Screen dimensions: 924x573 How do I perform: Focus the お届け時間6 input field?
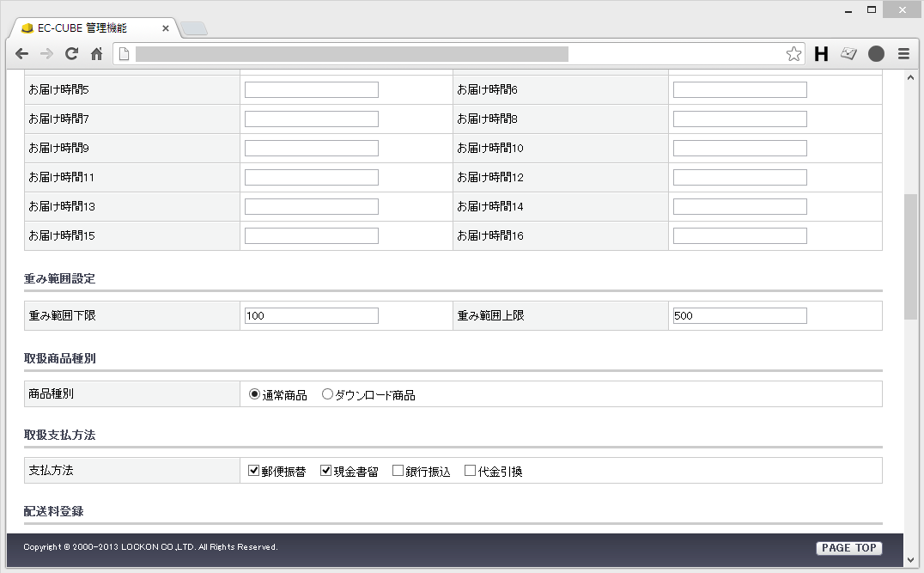coord(740,89)
